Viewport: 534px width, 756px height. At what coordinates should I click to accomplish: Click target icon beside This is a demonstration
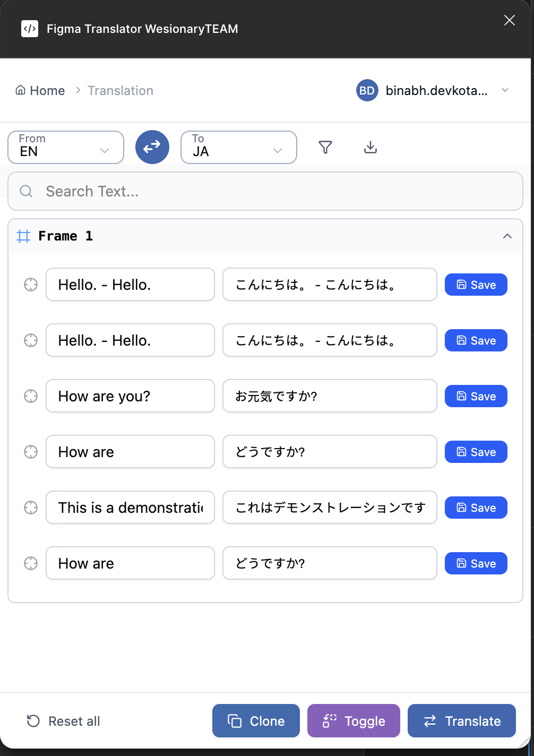coord(31,508)
